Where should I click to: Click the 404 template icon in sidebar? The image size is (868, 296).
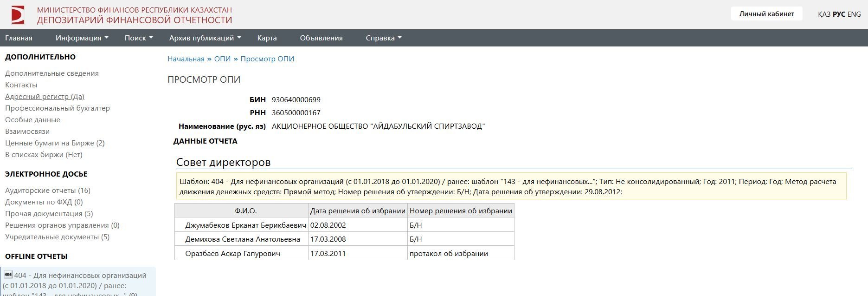(8, 275)
